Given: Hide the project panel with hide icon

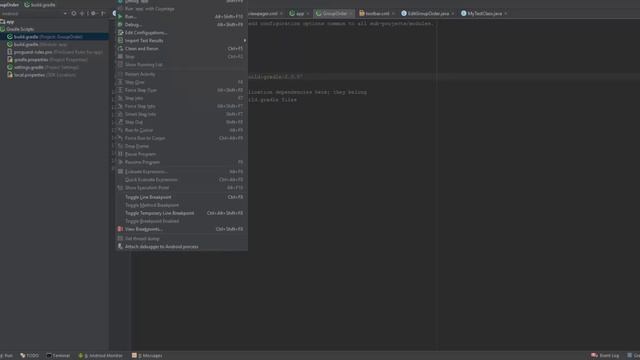Looking at the screenshot, I should pos(103,13).
